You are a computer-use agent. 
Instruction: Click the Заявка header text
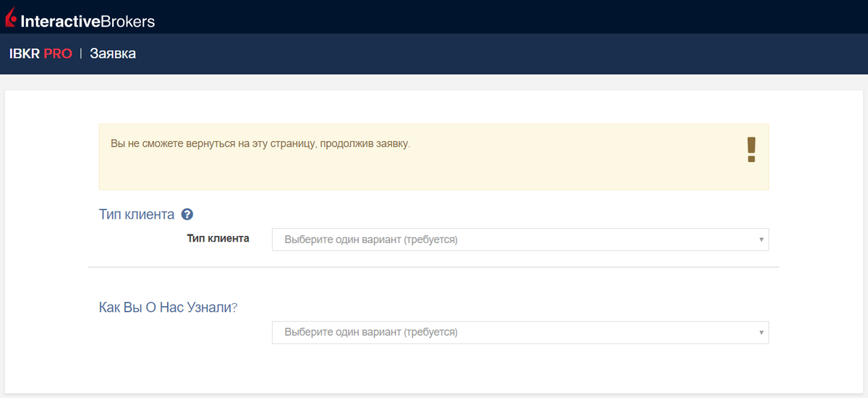click(x=113, y=54)
